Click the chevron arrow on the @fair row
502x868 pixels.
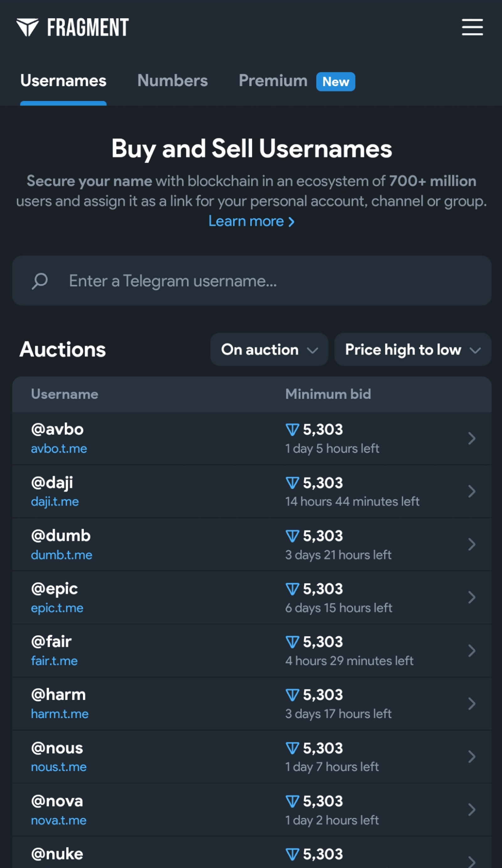pos(472,650)
